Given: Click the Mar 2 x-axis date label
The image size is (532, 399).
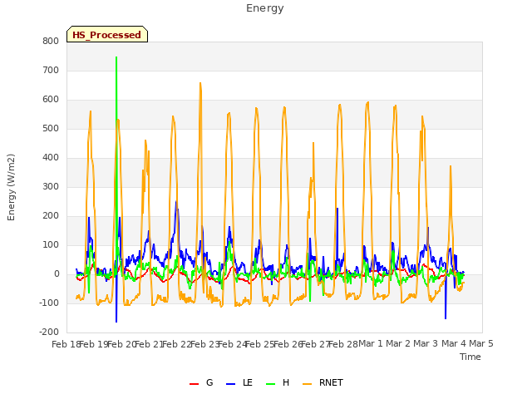Looking at the screenshot, I should point(398,343).
